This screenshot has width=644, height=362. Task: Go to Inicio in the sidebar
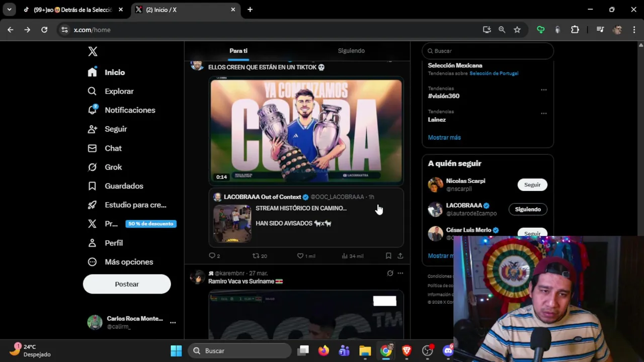click(x=106, y=72)
